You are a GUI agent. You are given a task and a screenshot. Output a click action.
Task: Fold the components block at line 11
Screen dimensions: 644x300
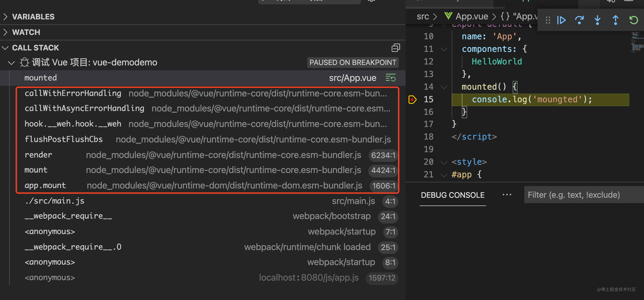444,49
